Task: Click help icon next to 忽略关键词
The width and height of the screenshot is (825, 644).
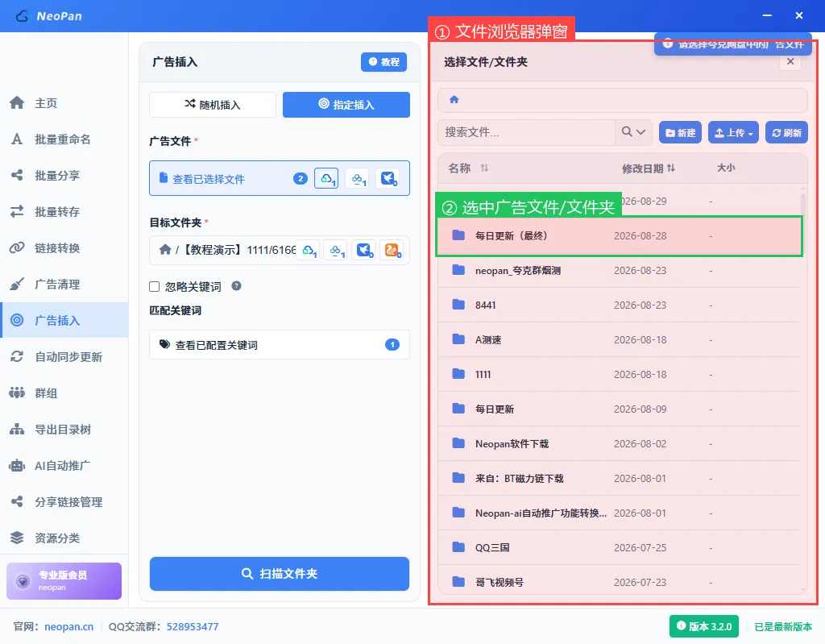Action: pyautogui.click(x=237, y=286)
